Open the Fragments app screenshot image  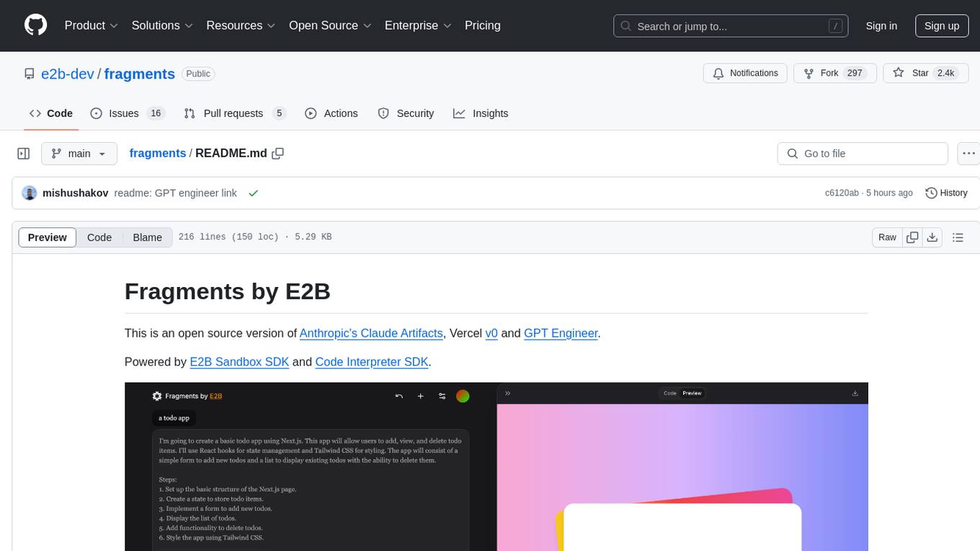[496, 467]
